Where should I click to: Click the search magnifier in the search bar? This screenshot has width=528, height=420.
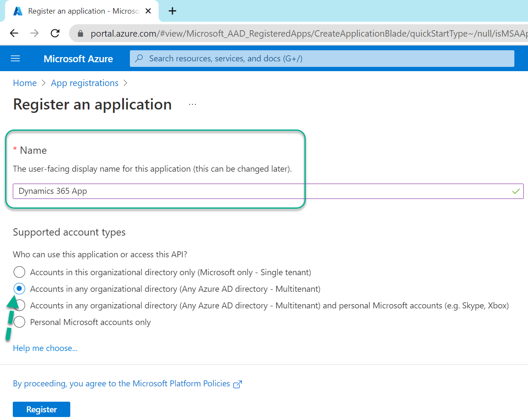point(139,58)
